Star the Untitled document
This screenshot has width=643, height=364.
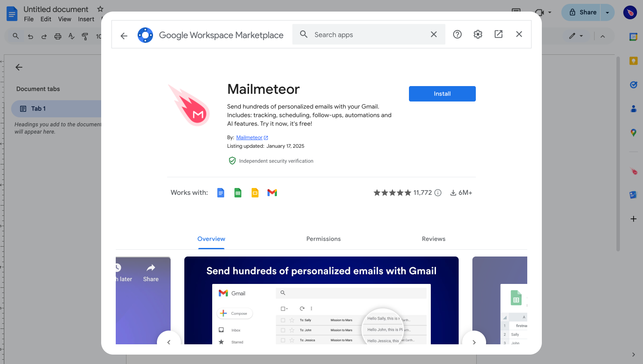100,9
